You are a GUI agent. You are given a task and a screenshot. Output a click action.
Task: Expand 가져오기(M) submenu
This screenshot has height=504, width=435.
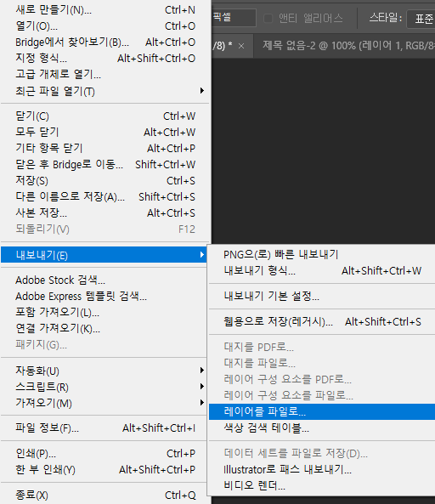click(x=104, y=403)
